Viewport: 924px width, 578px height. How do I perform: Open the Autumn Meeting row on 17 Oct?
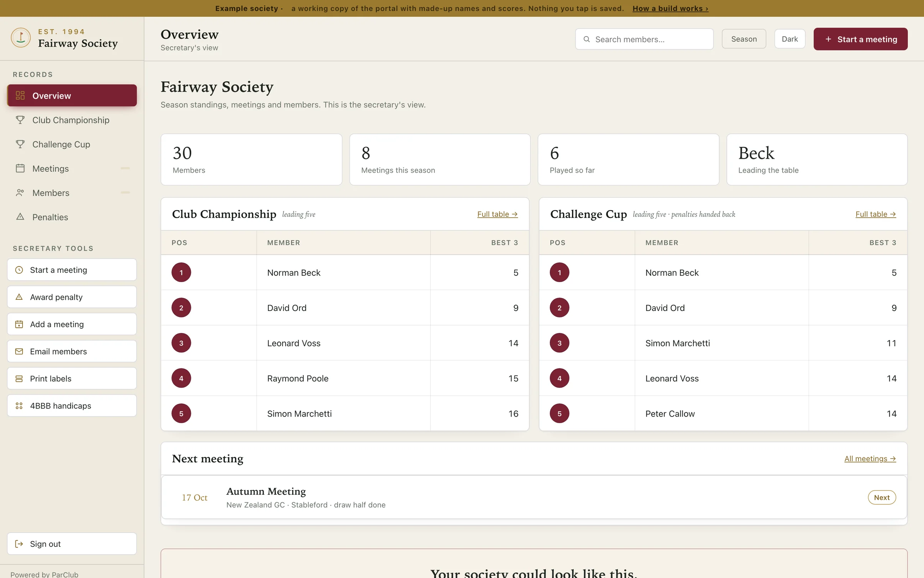[534, 497]
